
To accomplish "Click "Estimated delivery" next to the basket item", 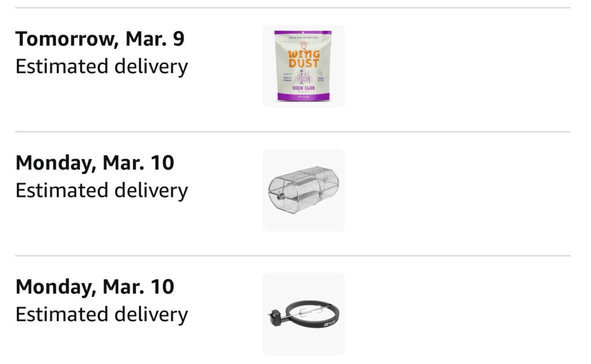I will [102, 191].
